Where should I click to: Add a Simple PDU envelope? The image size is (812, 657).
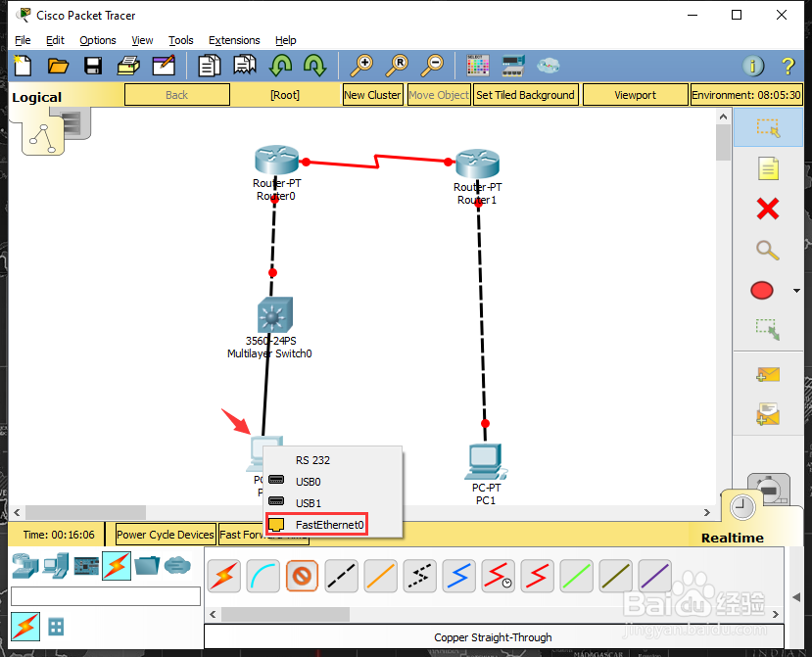tap(768, 374)
